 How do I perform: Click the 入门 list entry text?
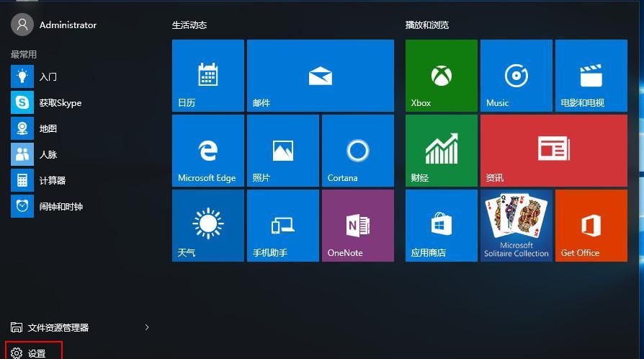click(x=48, y=77)
